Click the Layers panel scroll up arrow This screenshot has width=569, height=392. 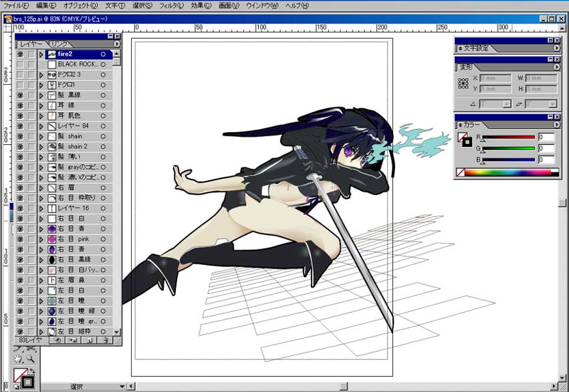point(116,53)
